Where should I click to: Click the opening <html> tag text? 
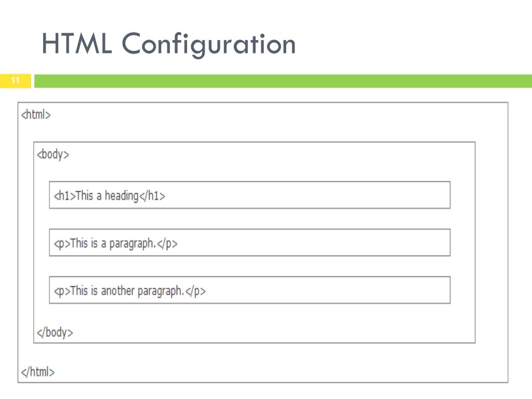(x=36, y=115)
